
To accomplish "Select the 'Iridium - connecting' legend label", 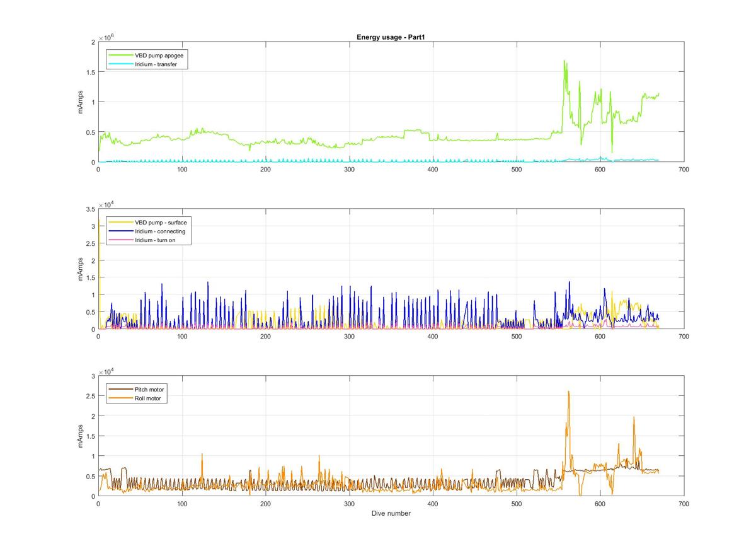I will pos(160,231).
